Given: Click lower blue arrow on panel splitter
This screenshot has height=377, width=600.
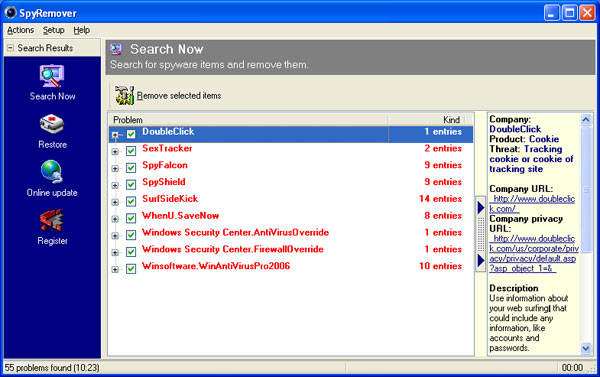Looking at the screenshot, I should point(481,261).
